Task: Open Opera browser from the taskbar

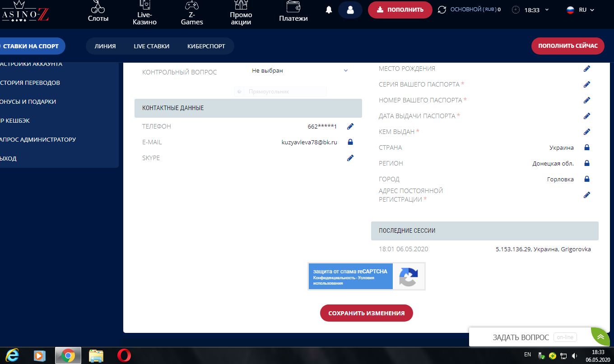Action: point(124,355)
